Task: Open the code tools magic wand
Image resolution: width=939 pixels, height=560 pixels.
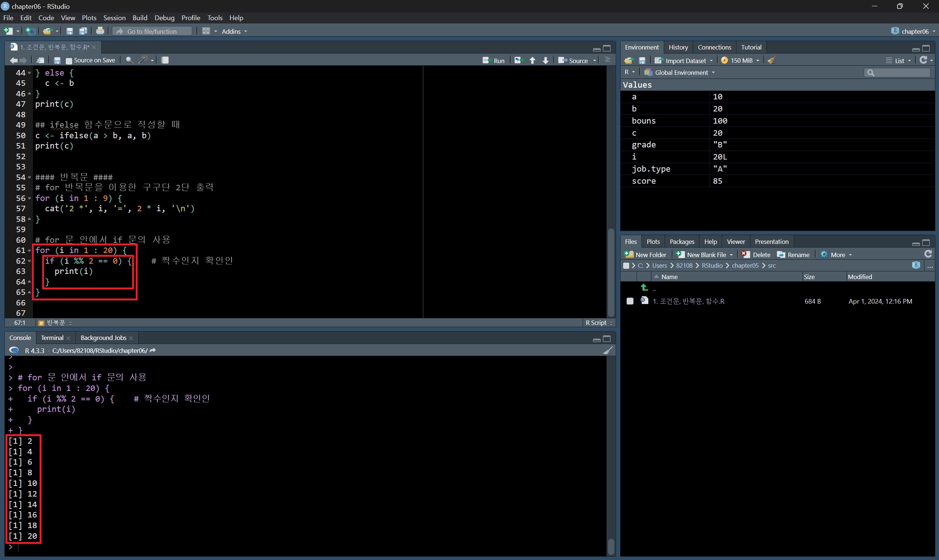Action: pos(143,60)
